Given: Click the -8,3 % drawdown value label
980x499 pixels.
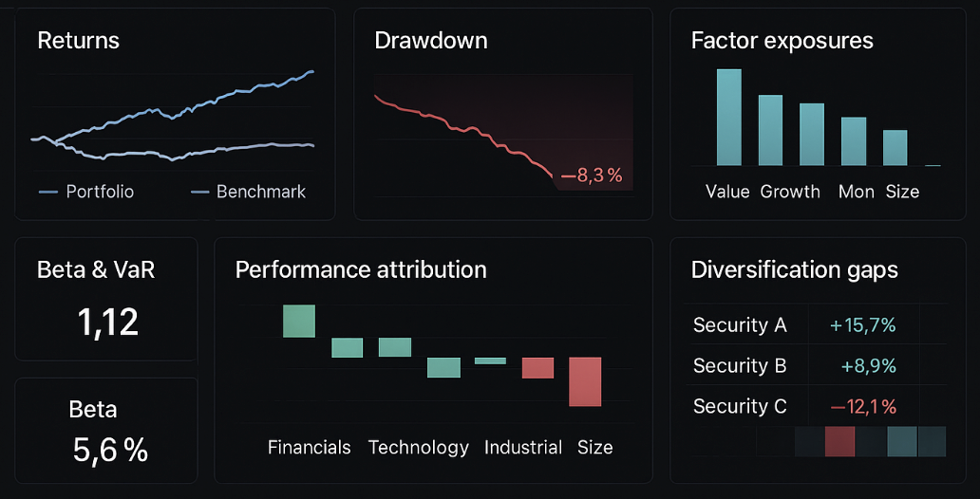Looking at the screenshot, I should 592,175.
